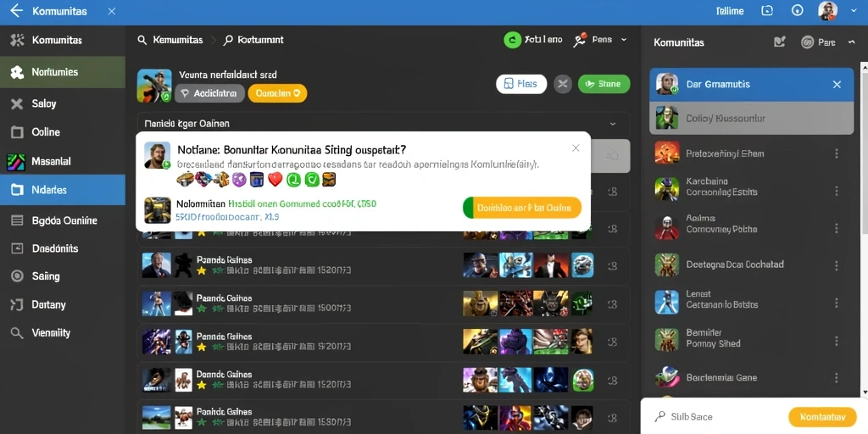Click the edit icon in the right Komunitas panel
Image resolution: width=868 pixels, height=434 pixels.
point(780,42)
